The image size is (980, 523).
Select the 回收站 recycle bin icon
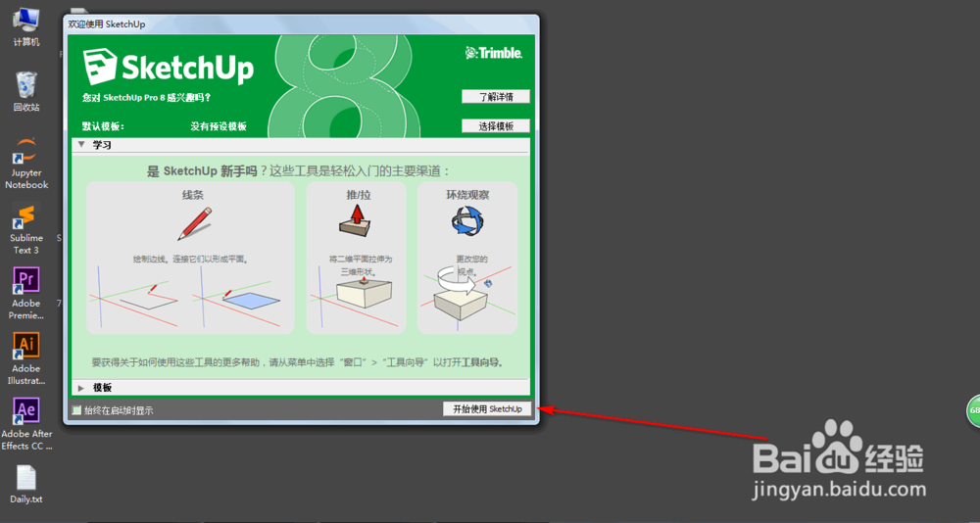pyautogui.click(x=26, y=91)
